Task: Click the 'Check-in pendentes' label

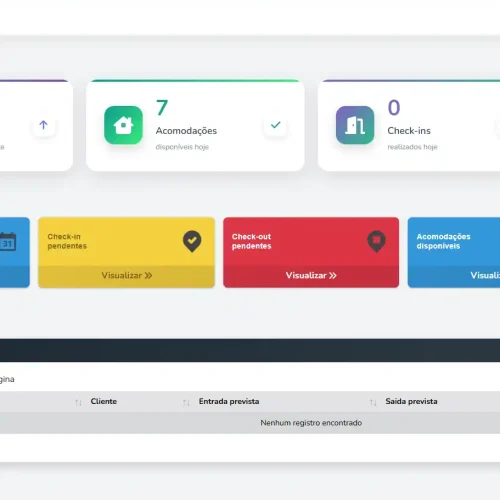Action: 67,241
